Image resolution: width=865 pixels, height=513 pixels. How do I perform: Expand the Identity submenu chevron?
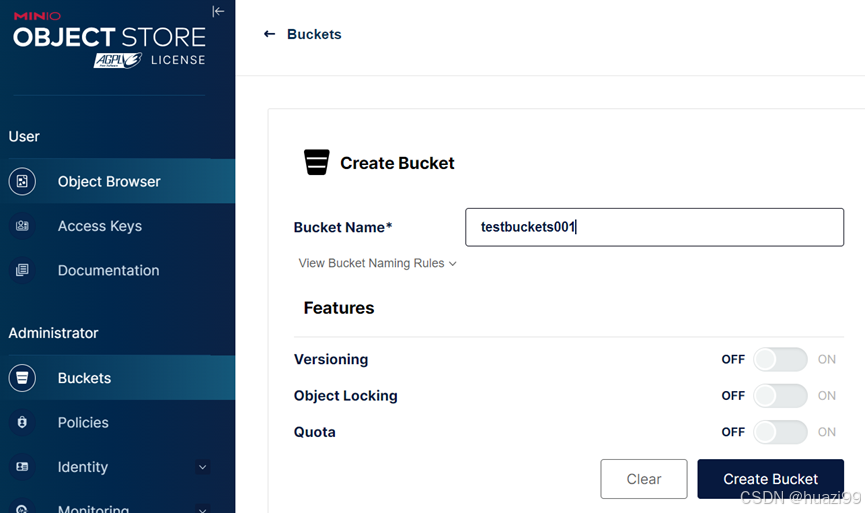(202, 467)
